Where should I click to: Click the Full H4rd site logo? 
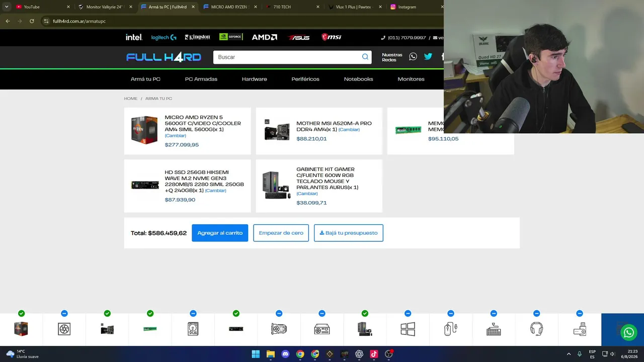[164, 57]
